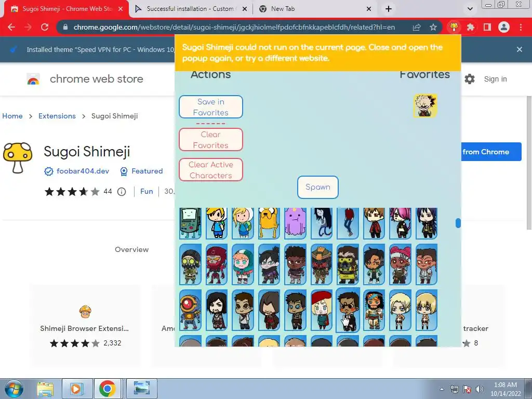The height and width of the screenshot is (399, 532).
Task: Select the character with red beret
Action: tap(321, 310)
